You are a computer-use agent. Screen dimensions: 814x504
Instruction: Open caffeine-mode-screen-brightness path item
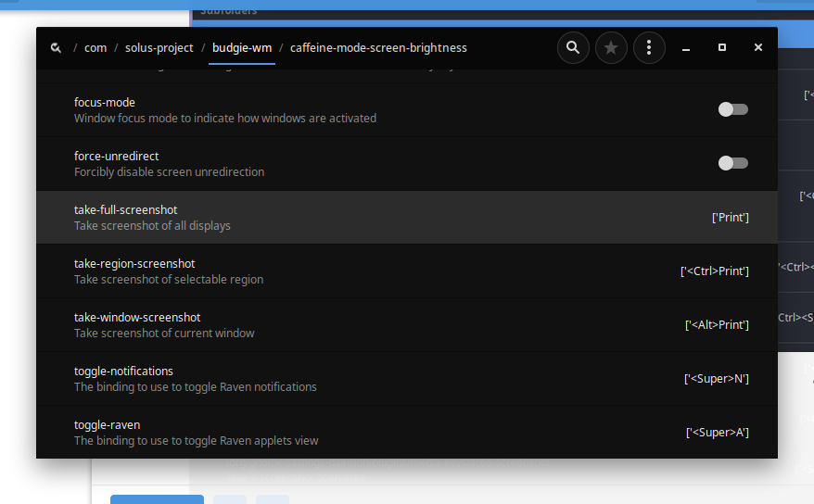pos(378,48)
